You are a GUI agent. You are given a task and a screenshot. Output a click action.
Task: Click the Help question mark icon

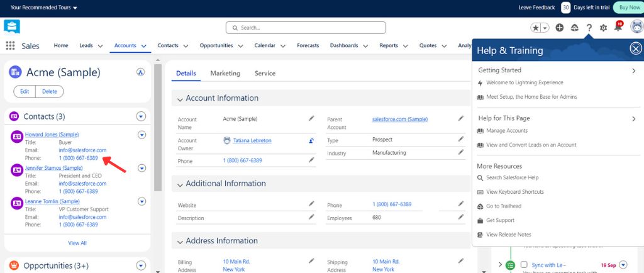(x=589, y=28)
